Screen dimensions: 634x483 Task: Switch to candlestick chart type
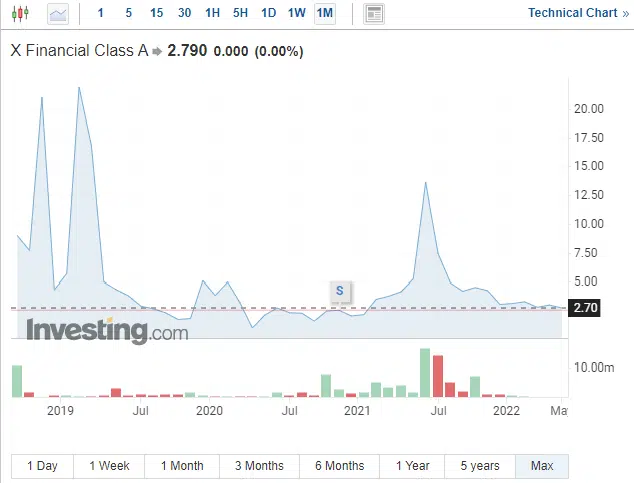20,14
